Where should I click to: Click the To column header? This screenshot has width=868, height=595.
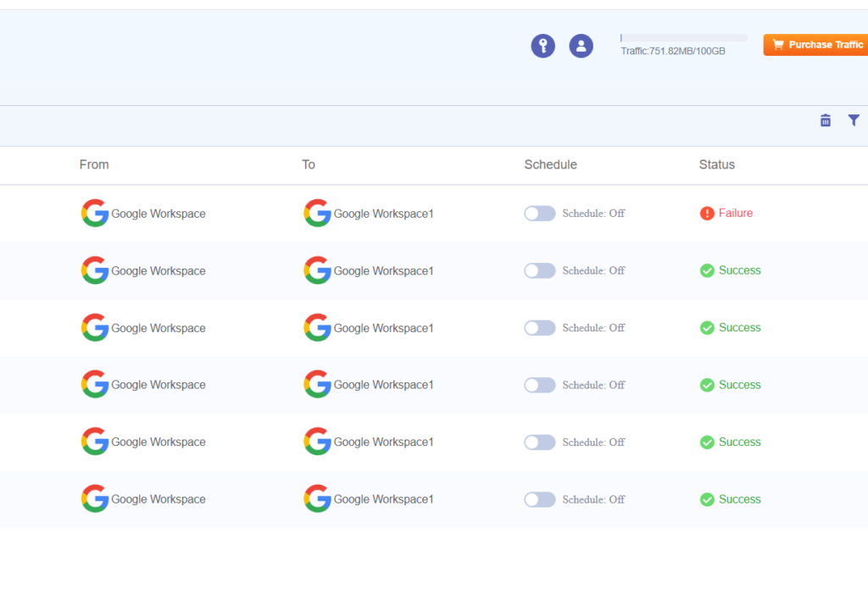(x=309, y=164)
